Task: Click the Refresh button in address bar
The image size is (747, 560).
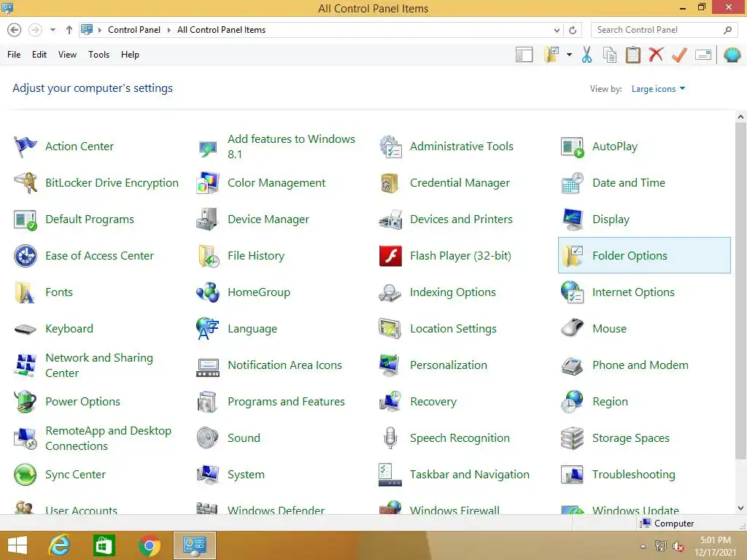Action: coord(573,30)
